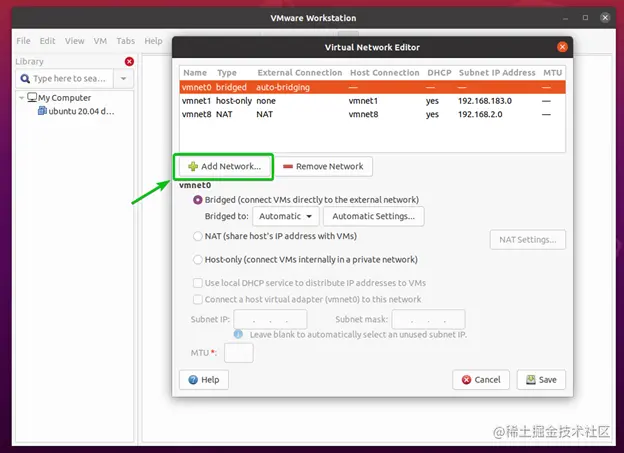This screenshot has width=624, height=453.
Task: Open the Edit menu
Action: 47,41
